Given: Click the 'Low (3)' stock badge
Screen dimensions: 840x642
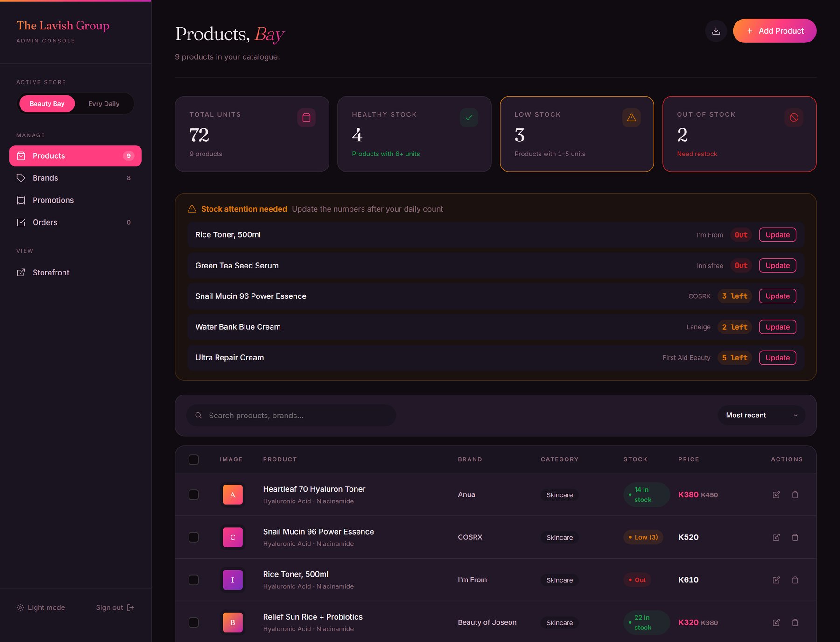Looking at the screenshot, I should pos(644,537).
